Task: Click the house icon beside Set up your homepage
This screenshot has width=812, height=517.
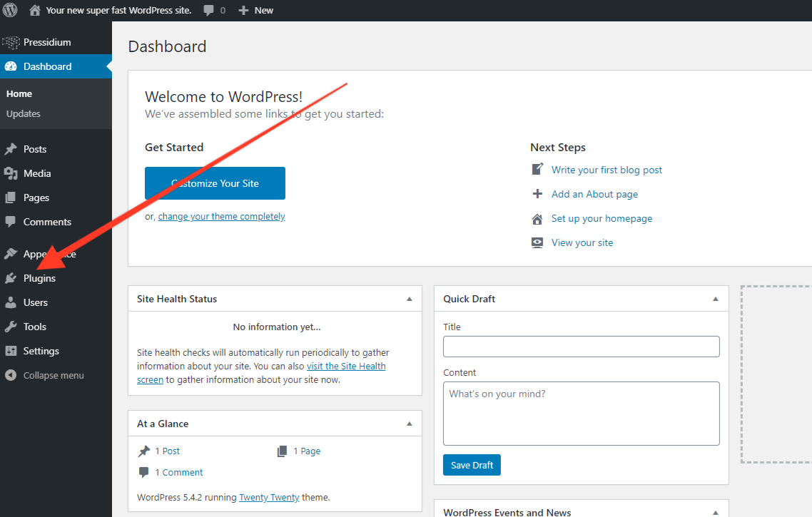Action: coord(537,219)
